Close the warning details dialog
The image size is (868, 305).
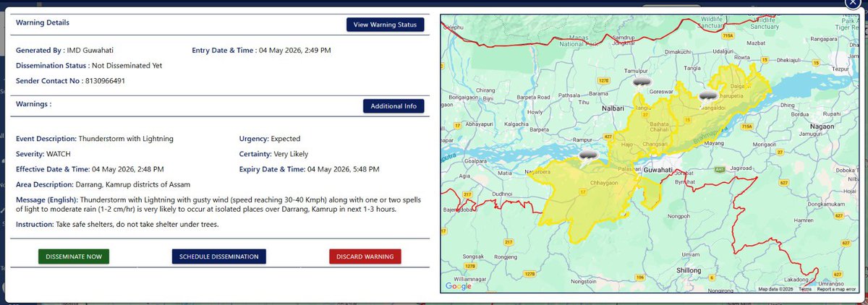[x=853, y=2]
